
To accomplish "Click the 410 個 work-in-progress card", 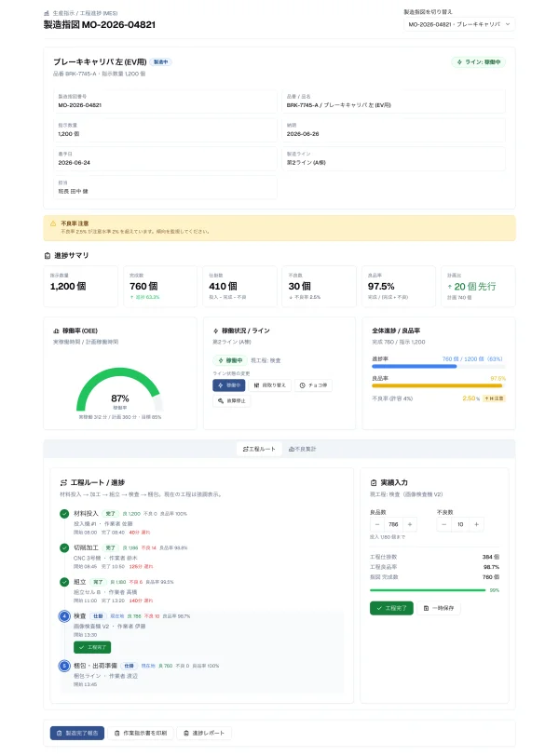I will click(x=239, y=287).
